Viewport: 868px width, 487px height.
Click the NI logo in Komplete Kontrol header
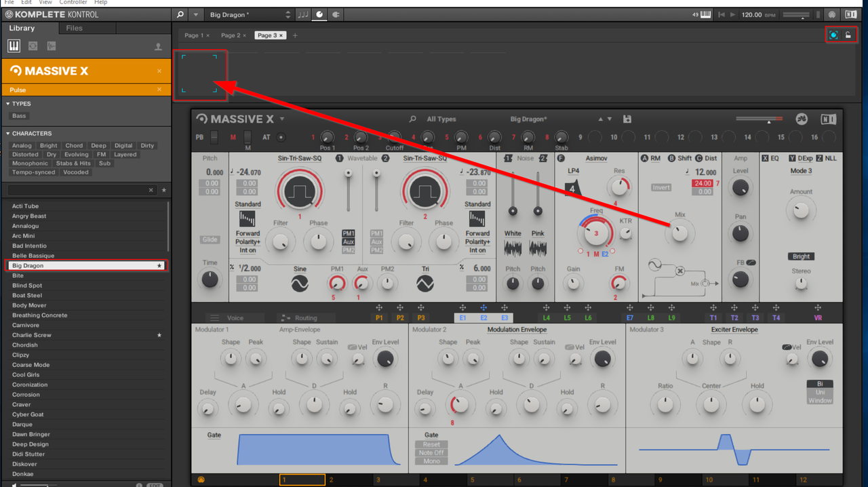[x=851, y=14]
